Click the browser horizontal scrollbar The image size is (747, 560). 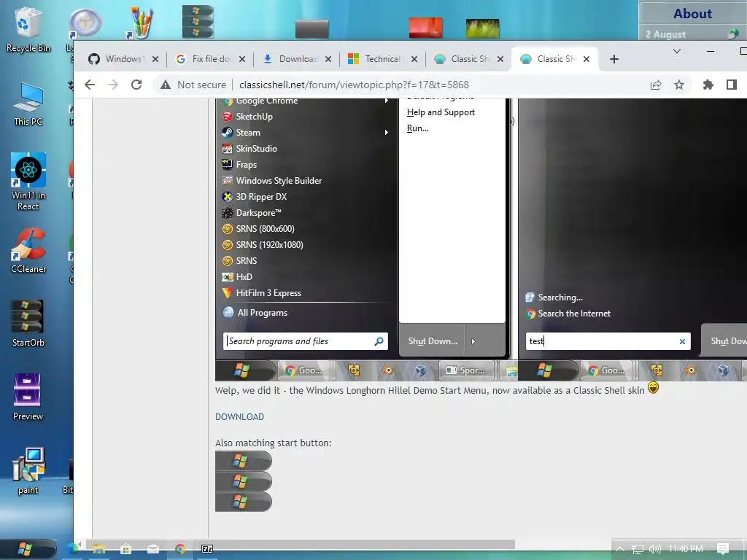(298, 544)
